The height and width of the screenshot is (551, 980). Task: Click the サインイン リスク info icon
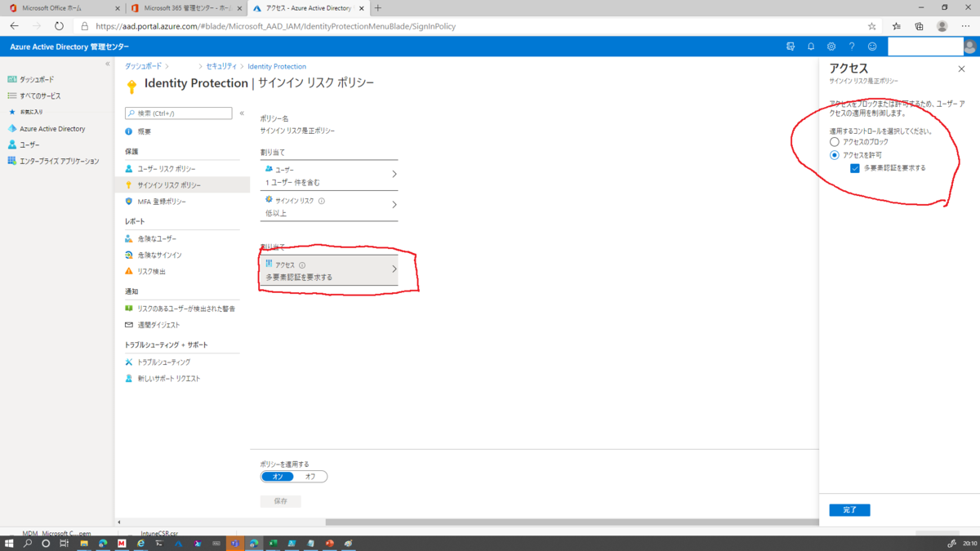[x=322, y=201]
